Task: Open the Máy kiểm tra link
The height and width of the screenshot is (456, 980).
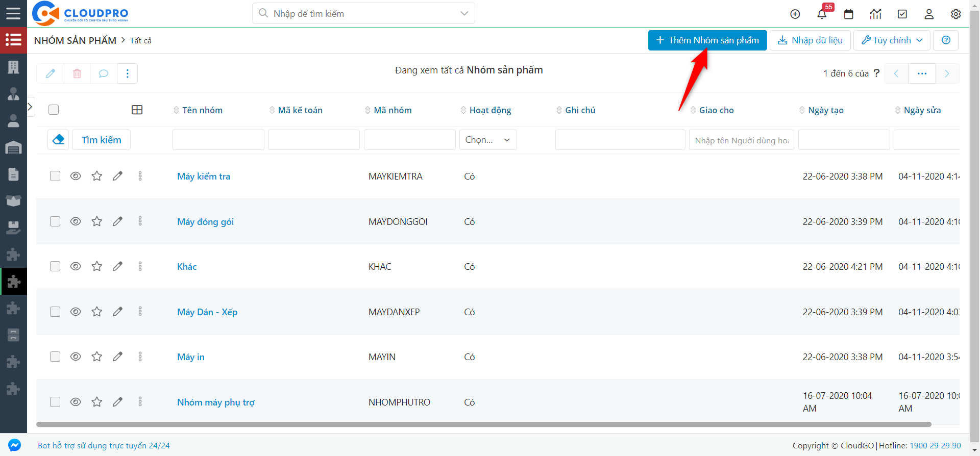Action: point(204,176)
